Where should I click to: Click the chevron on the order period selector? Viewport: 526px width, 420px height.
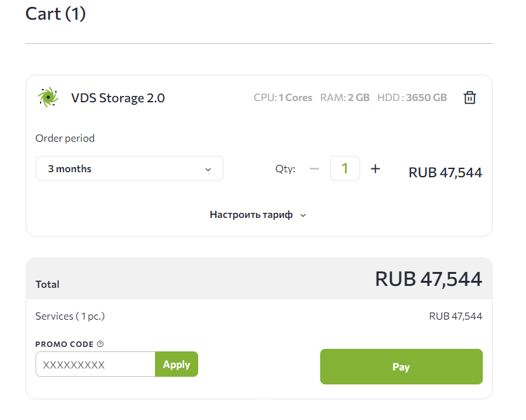pyautogui.click(x=208, y=169)
